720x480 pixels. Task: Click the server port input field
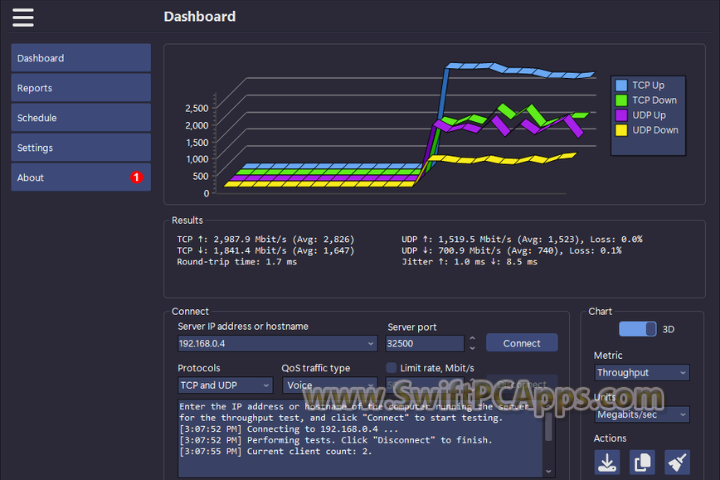coord(425,344)
